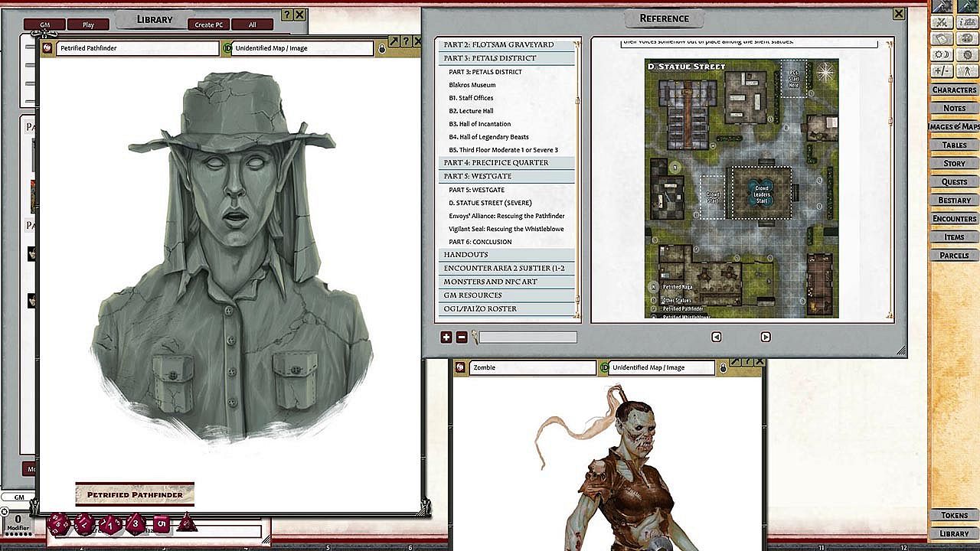
Task: Click the Zombie image link icon
Action: (460, 367)
